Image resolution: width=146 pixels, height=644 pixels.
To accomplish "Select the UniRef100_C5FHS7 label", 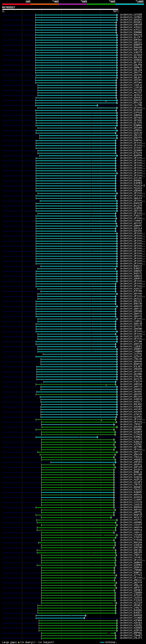I will [131, 424].
